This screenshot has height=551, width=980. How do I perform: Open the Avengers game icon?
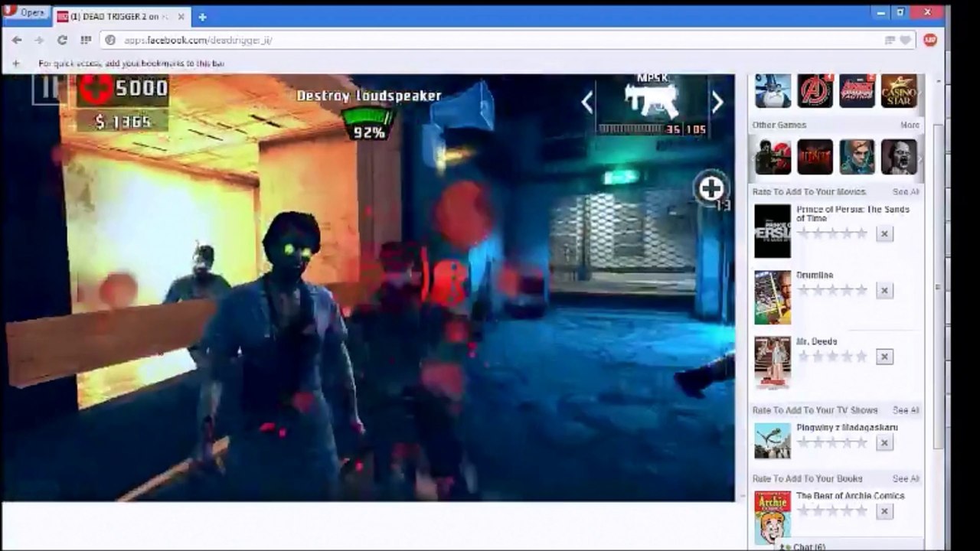pyautogui.click(x=815, y=90)
